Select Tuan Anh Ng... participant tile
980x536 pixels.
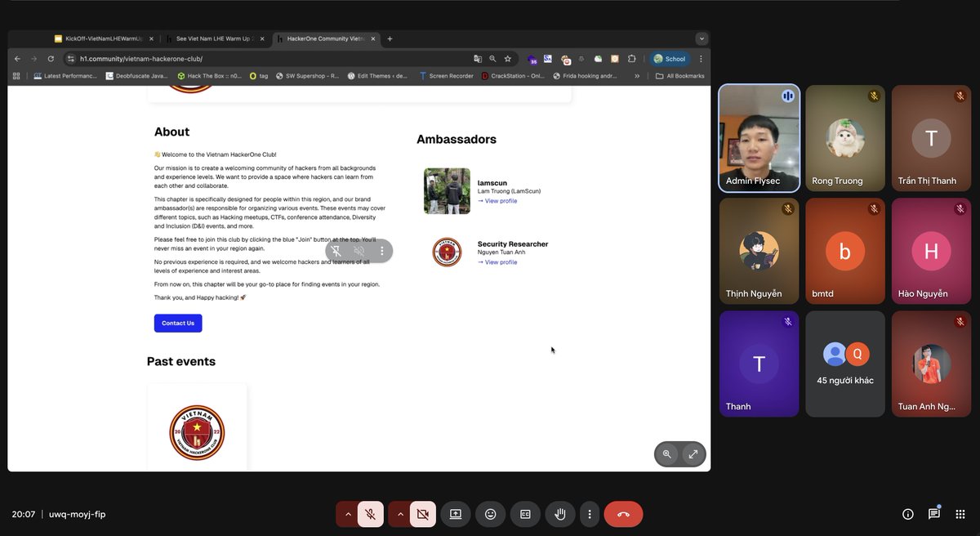click(931, 364)
